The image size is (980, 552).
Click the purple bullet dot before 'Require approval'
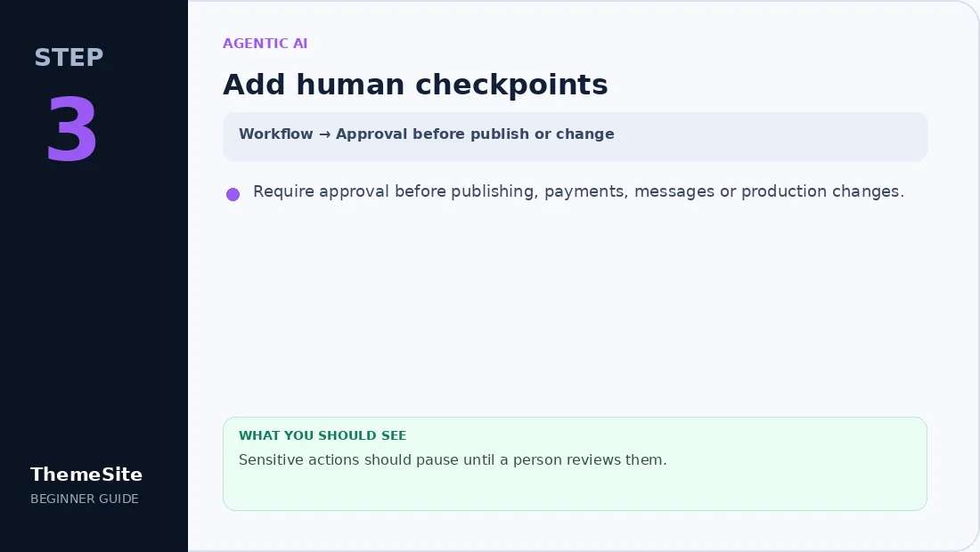[233, 195]
